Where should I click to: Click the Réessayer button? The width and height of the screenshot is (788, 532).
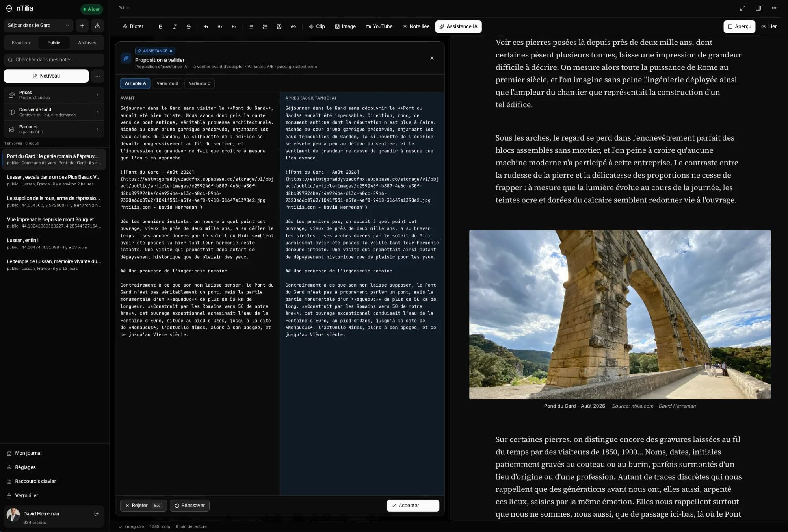(x=190, y=506)
